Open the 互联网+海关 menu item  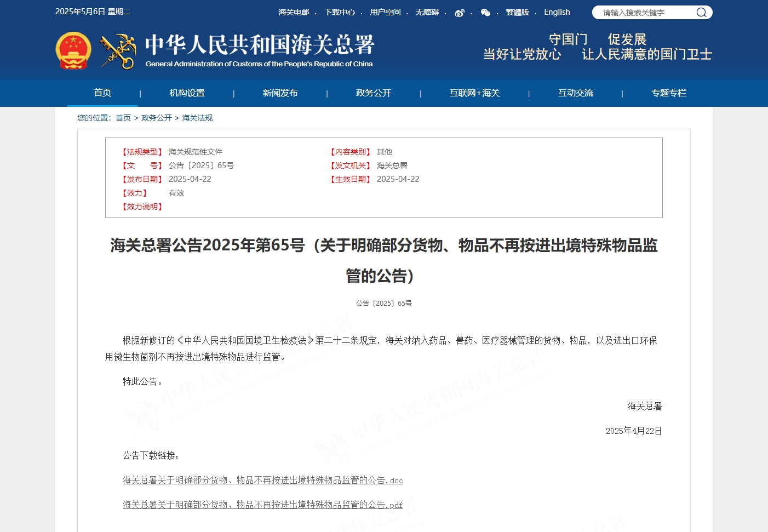tap(474, 93)
